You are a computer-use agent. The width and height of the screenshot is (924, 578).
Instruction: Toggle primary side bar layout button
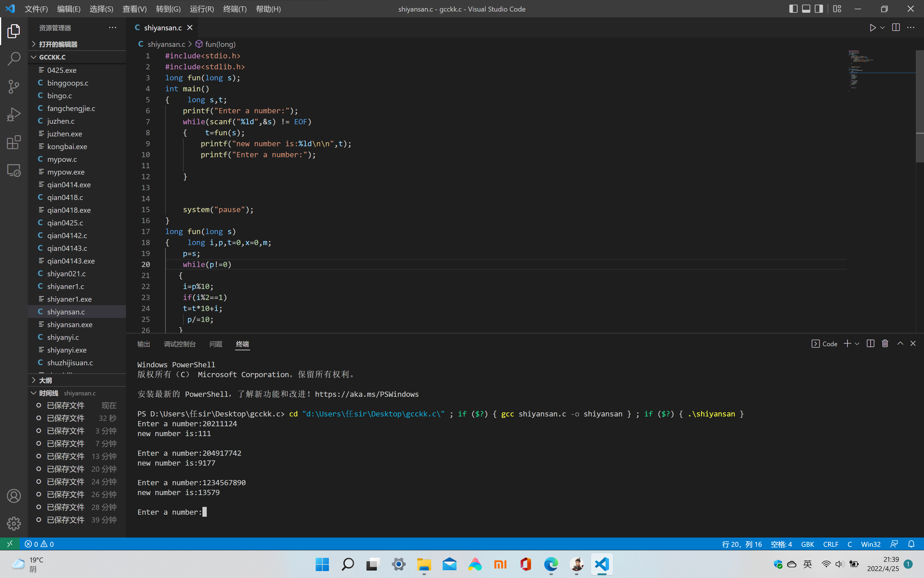pos(793,9)
